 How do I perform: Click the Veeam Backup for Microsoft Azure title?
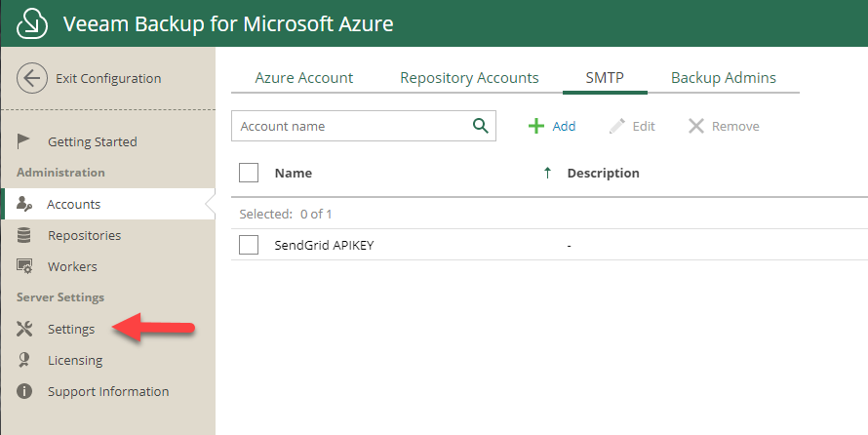(x=228, y=23)
